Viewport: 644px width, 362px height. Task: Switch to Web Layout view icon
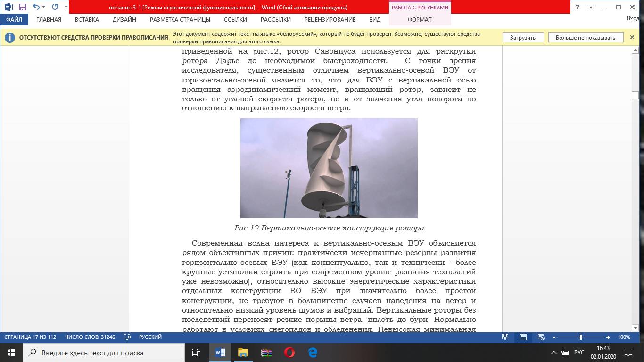(541, 337)
